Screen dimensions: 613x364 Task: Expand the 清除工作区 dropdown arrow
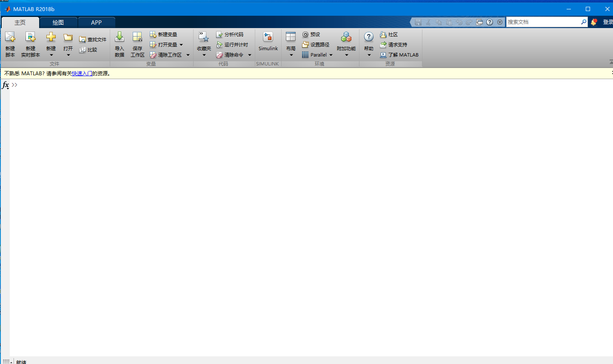188,55
